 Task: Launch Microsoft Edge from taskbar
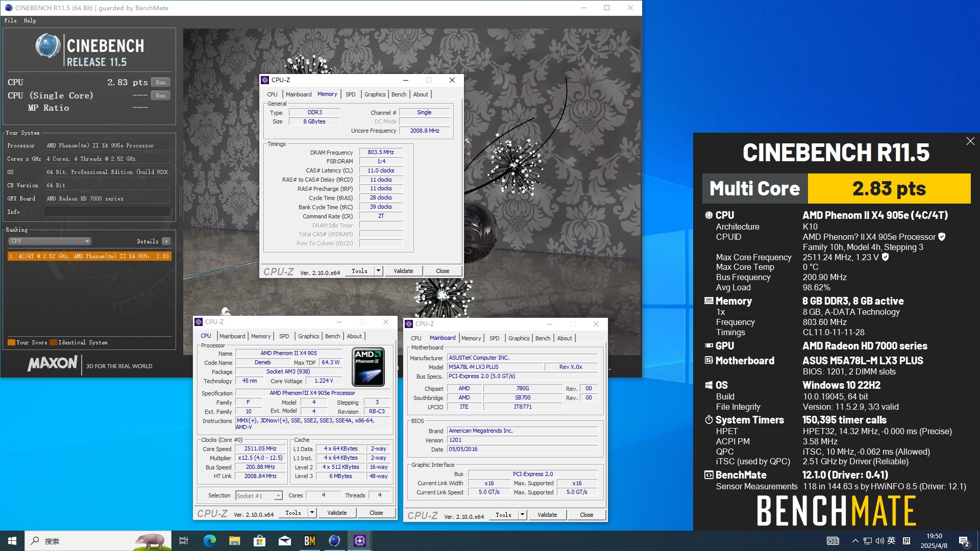click(x=209, y=541)
